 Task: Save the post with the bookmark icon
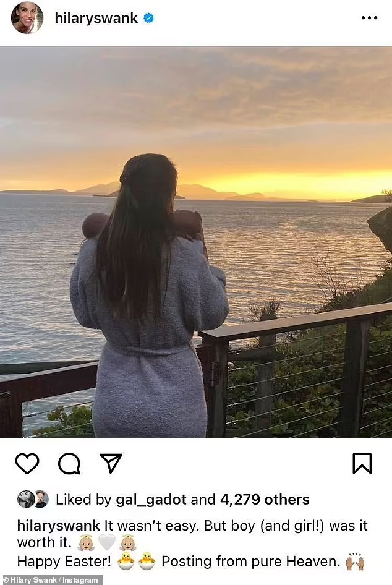coord(362,463)
